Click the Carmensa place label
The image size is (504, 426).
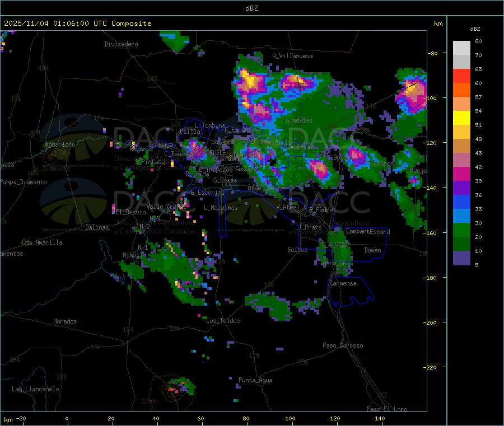(343, 284)
